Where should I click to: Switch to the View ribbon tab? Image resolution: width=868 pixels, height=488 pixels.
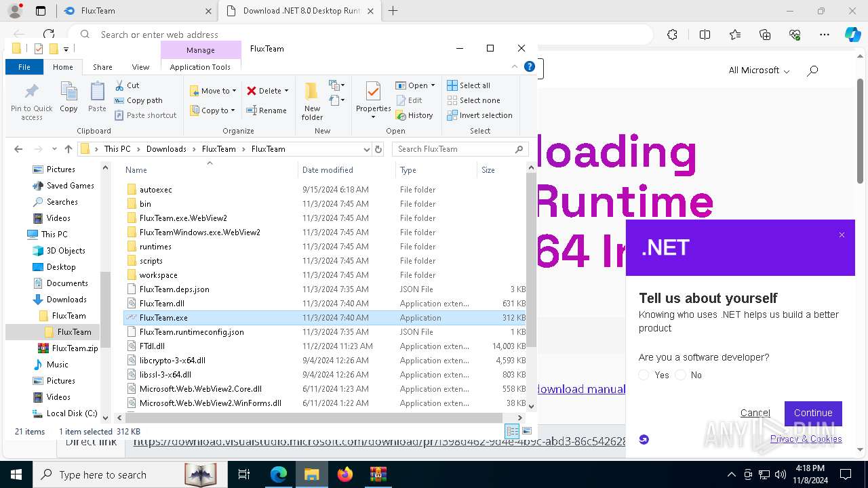point(140,67)
